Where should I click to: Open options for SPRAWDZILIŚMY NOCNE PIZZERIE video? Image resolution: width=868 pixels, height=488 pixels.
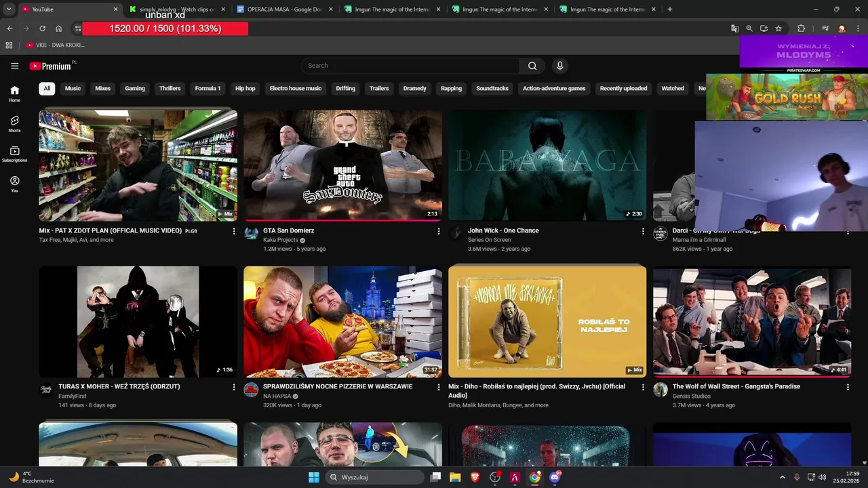pyautogui.click(x=439, y=387)
